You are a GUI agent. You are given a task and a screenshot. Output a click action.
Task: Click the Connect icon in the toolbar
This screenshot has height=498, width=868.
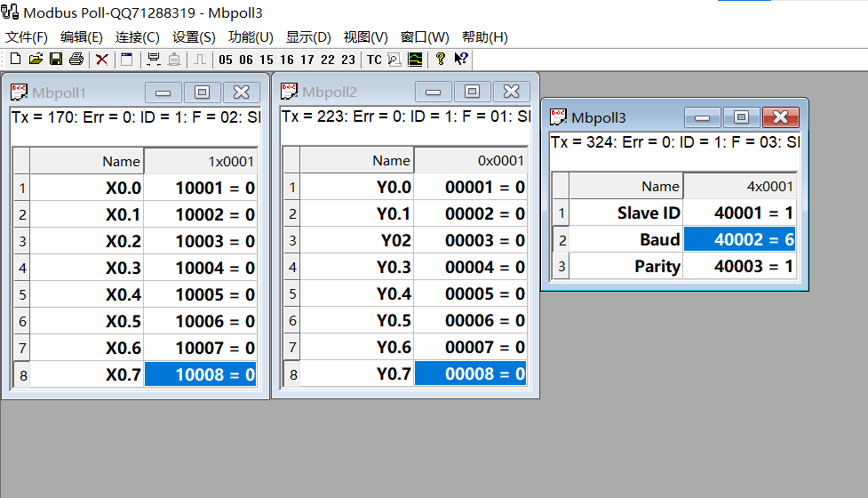[154, 60]
